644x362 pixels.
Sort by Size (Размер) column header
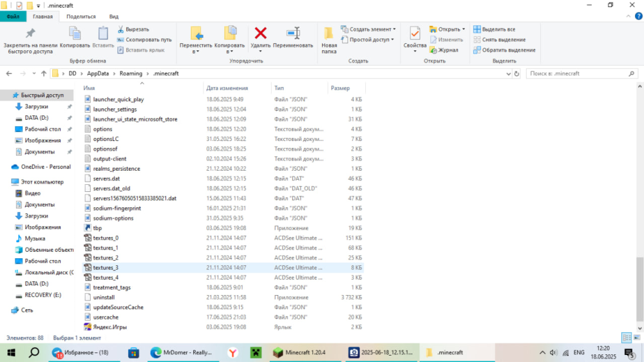pyautogui.click(x=346, y=88)
